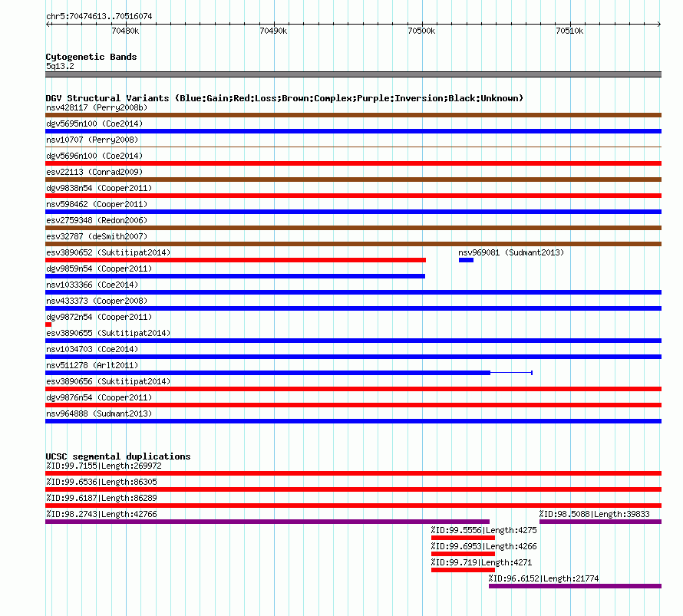This screenshot has width=683, height=616.
Task: Select variant esv2759348 (Redon2006) label
Action: [x=97, y=220]
